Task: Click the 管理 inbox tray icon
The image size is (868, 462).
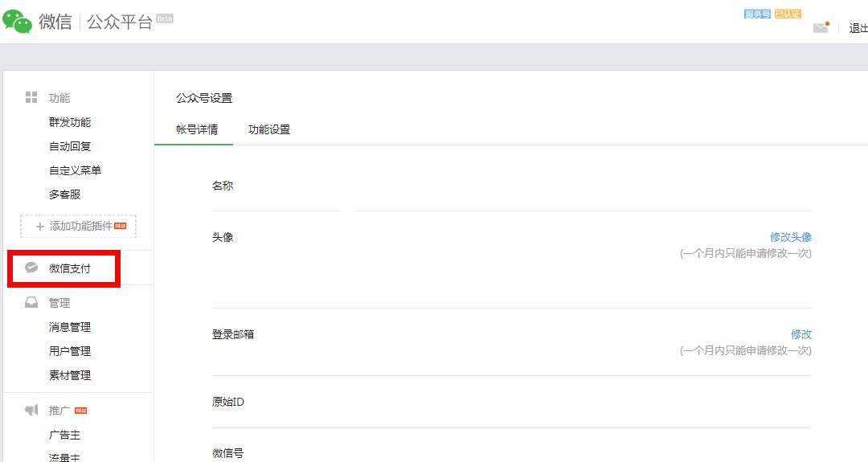Action: 31,303
